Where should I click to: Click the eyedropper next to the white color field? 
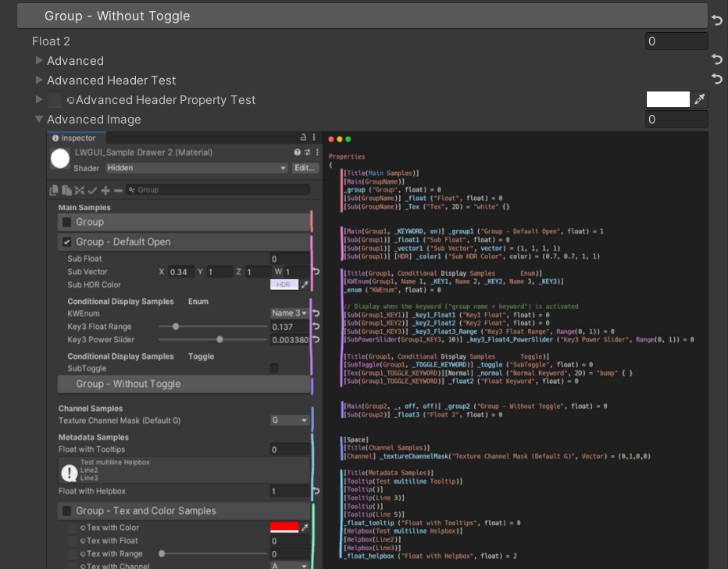701,99
